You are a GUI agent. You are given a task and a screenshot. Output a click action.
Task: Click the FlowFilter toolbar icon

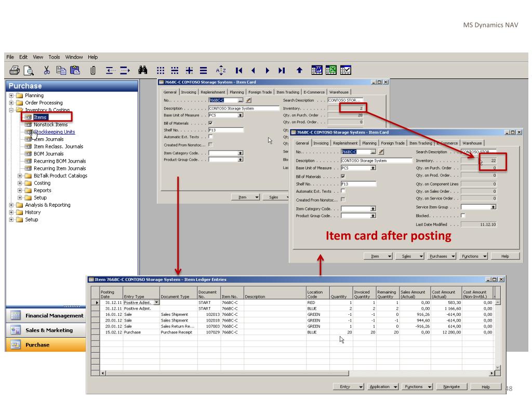189,70
